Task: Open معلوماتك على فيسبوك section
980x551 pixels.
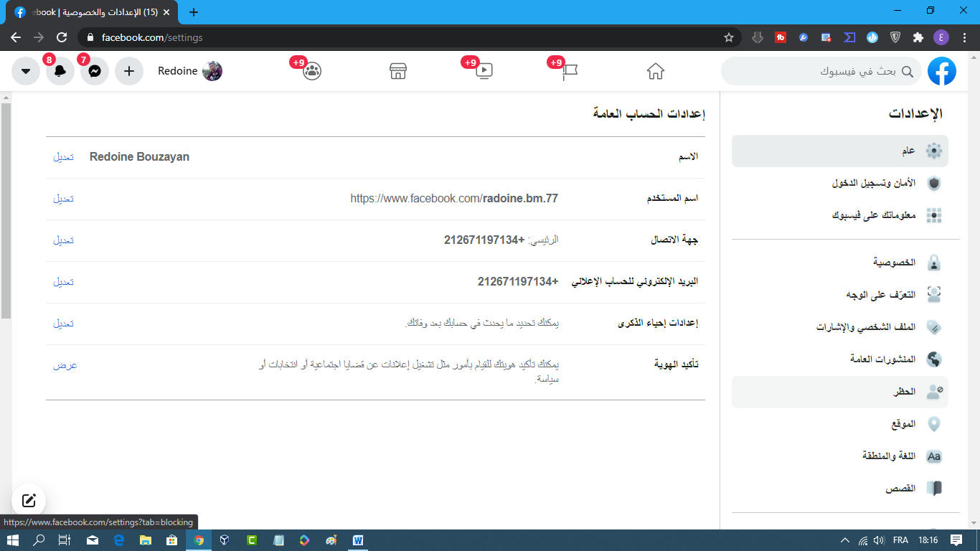Action: click(840, 215)
